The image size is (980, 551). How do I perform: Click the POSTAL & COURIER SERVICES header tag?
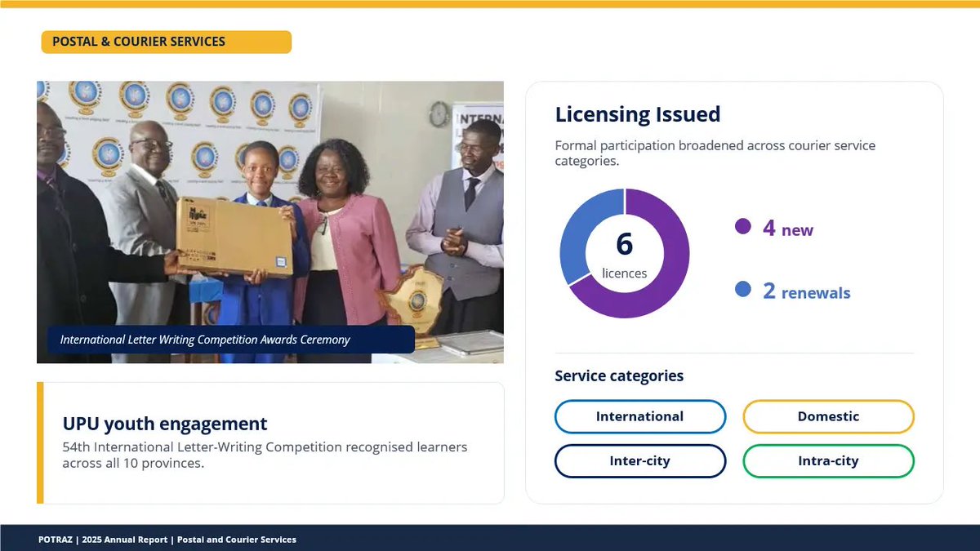point(166,42)
